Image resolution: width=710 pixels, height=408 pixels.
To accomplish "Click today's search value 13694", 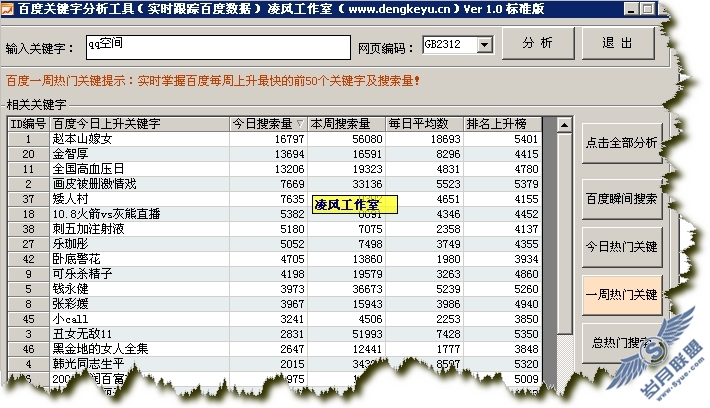I will tap(289, 154).
